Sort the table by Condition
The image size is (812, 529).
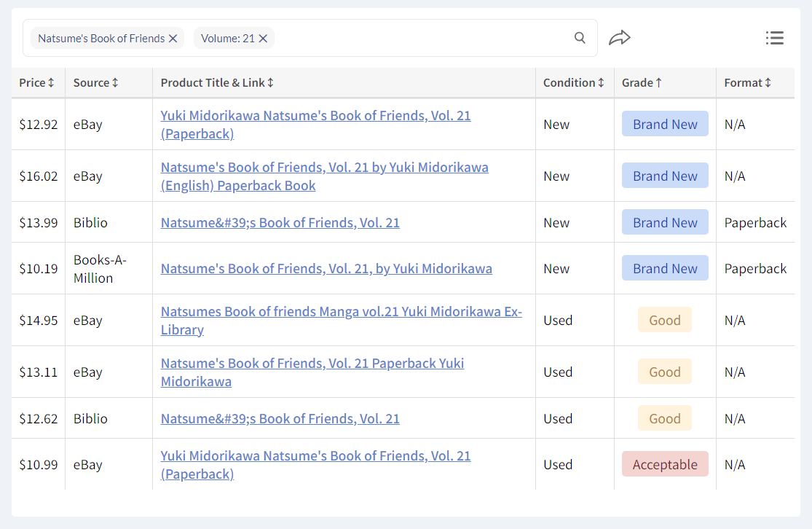point(574,83)
